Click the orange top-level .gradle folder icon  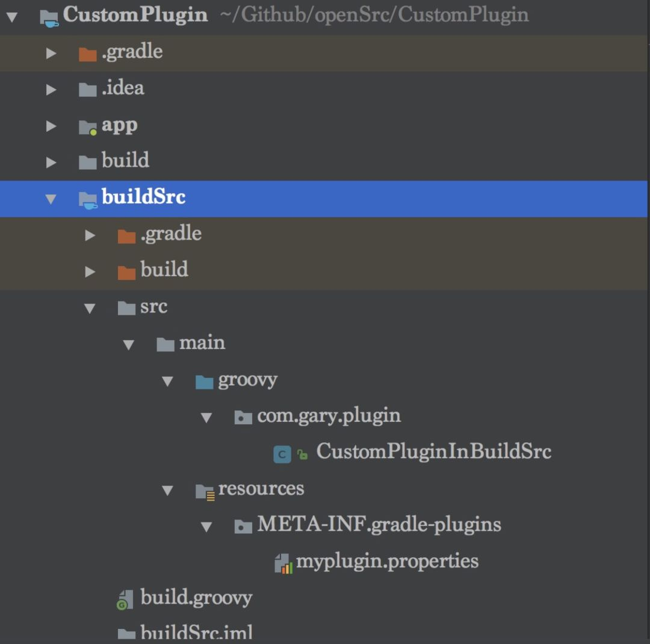[87, 54]
